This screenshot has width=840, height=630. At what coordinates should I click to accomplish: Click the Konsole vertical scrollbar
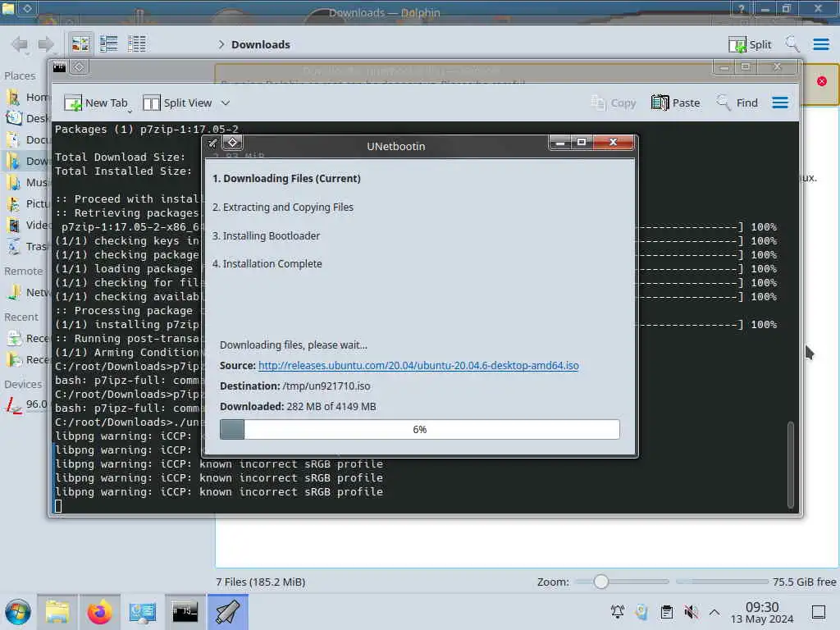click(790, 464)
